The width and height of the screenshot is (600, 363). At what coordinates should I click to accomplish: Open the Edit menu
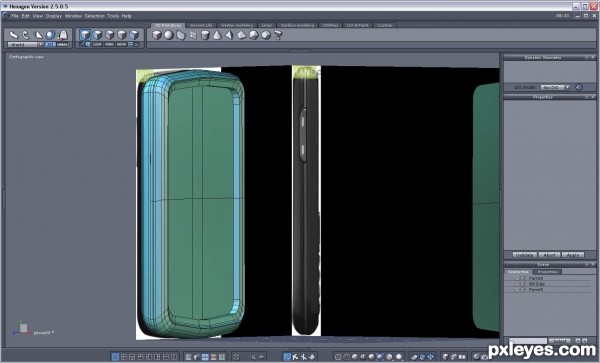click(26, 16)
